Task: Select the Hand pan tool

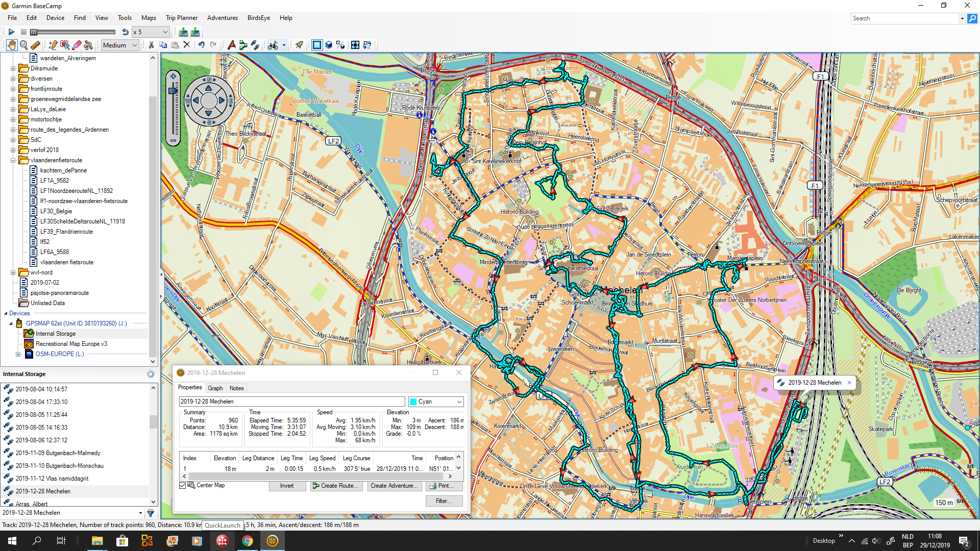Action: point(11,45)
